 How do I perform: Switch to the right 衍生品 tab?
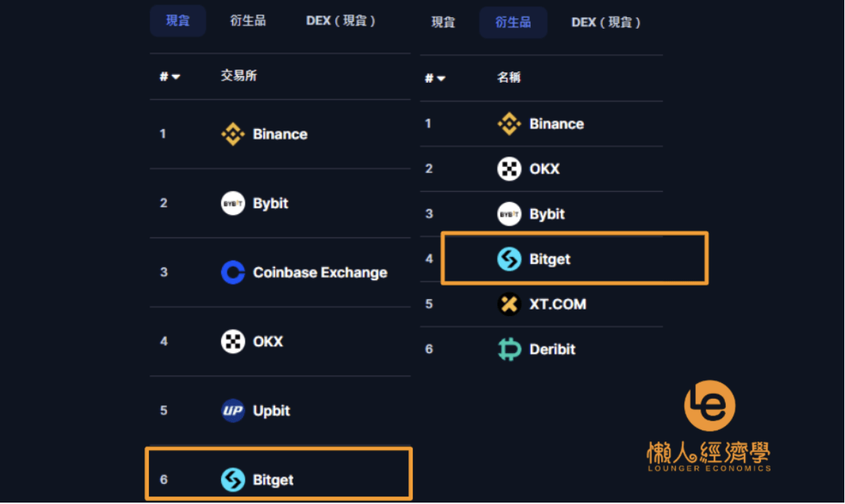point(513,22)
